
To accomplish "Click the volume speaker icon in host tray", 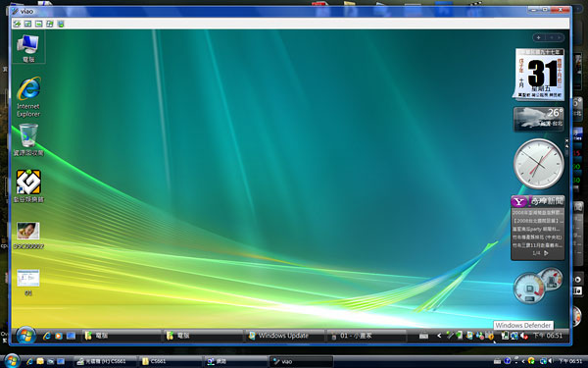I will click(x=550, y=361).
